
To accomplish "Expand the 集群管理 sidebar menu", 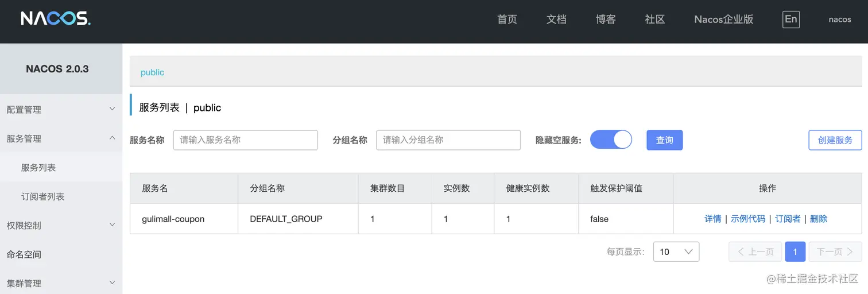I will point(60,283).
